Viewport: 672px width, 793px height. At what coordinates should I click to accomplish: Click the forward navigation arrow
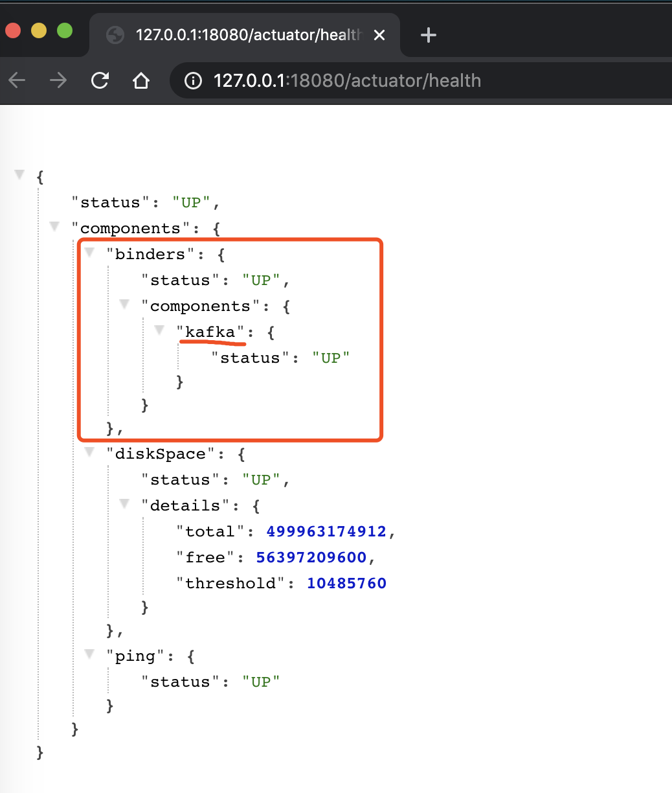pos(58,80)
